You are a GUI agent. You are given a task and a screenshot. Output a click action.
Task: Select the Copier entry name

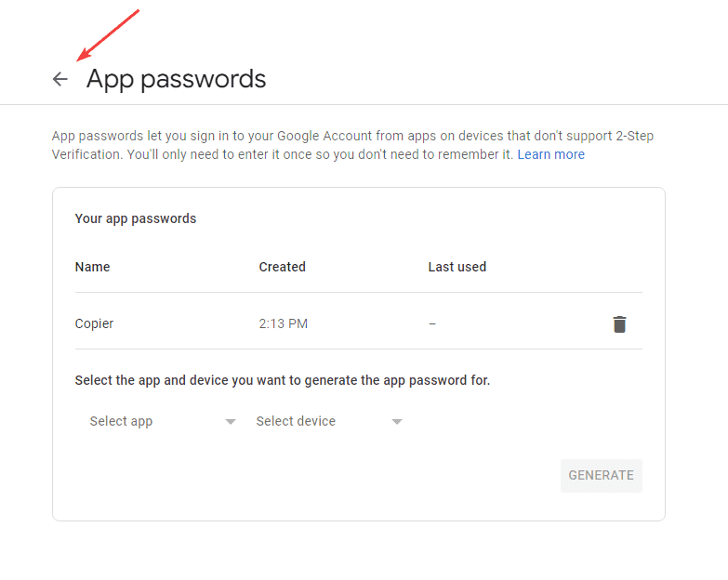(94, 324)
